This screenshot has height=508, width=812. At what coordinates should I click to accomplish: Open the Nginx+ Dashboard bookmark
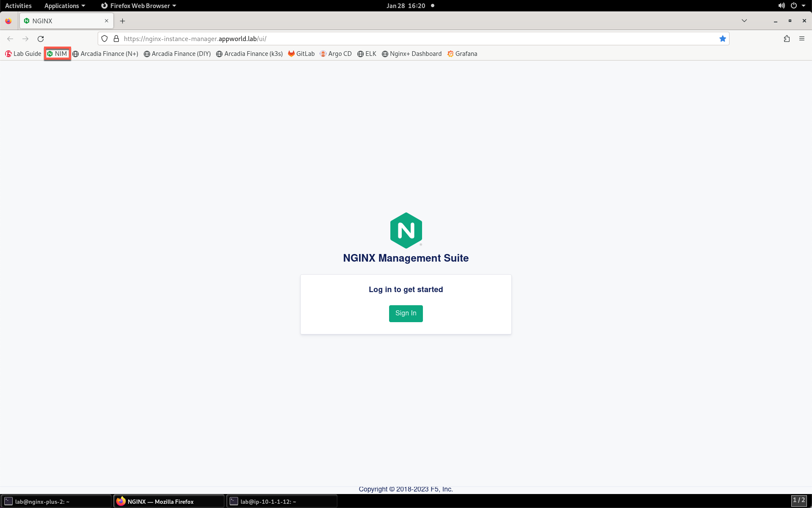pos(411,54)
